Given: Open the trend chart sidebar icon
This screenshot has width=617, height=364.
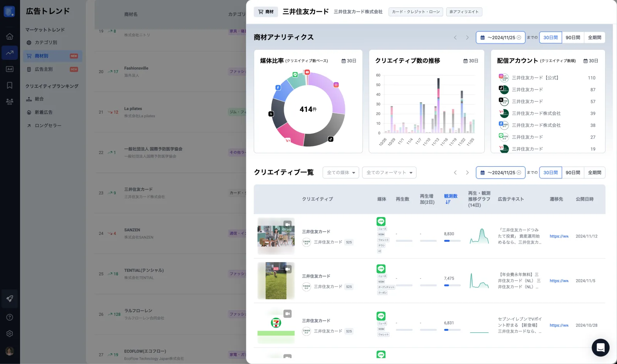Looking at the screenshot, I should click(10, 53).
